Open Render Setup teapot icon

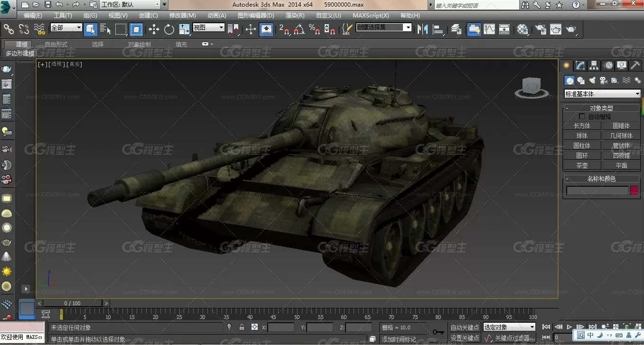pos(540,29)
